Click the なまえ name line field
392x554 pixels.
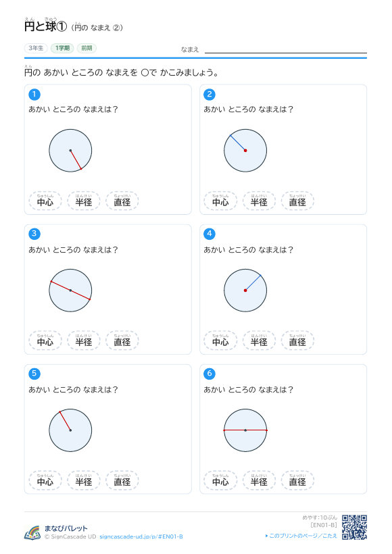[x=286, y=49]
